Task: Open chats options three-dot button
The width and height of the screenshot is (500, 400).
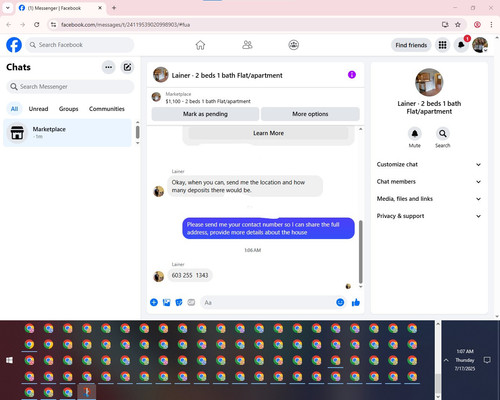Action: coord(108,67)
